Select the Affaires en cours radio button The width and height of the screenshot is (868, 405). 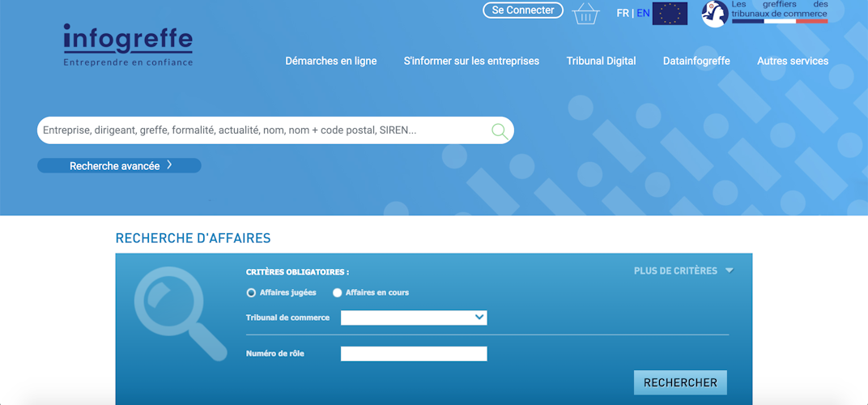click(337, 292)
